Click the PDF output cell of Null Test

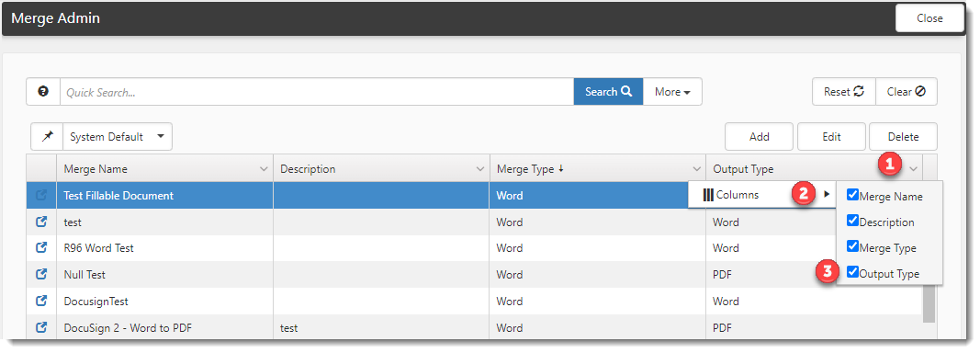pos(722,274)
